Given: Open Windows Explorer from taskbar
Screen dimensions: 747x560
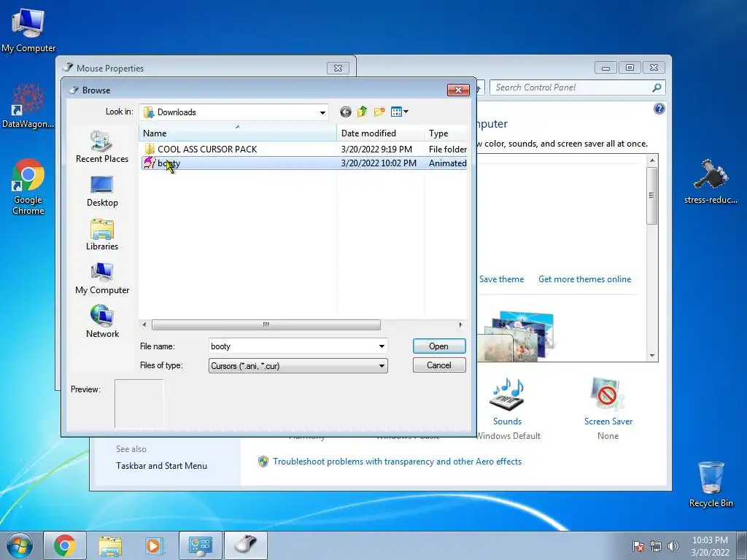Looking at the screenshot, I should pyautogui.click(x=110, y=545).
